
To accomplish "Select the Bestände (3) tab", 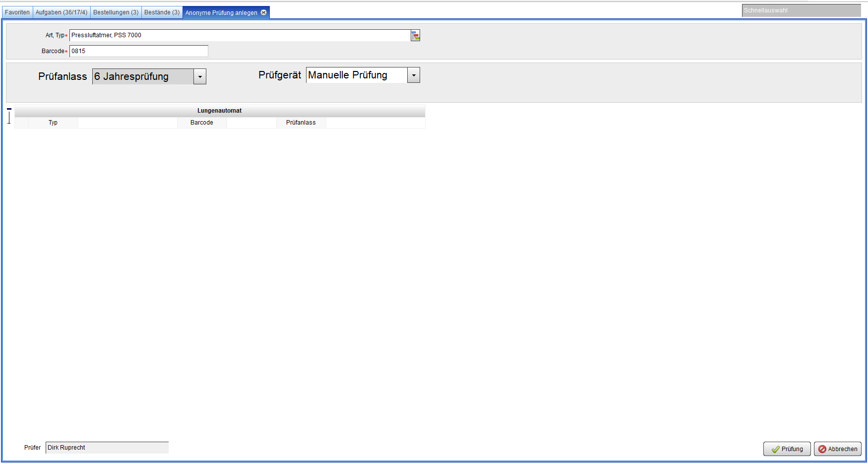I will click(x=162, y=12).
